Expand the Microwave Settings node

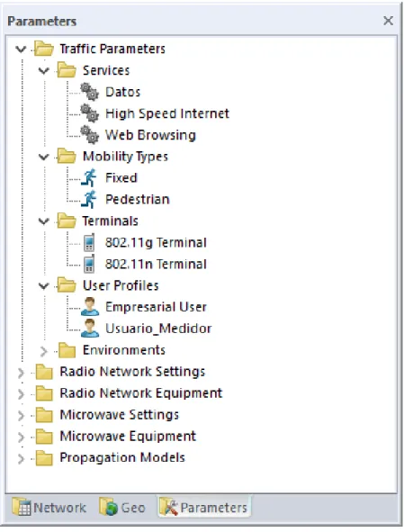coord(21,415)
